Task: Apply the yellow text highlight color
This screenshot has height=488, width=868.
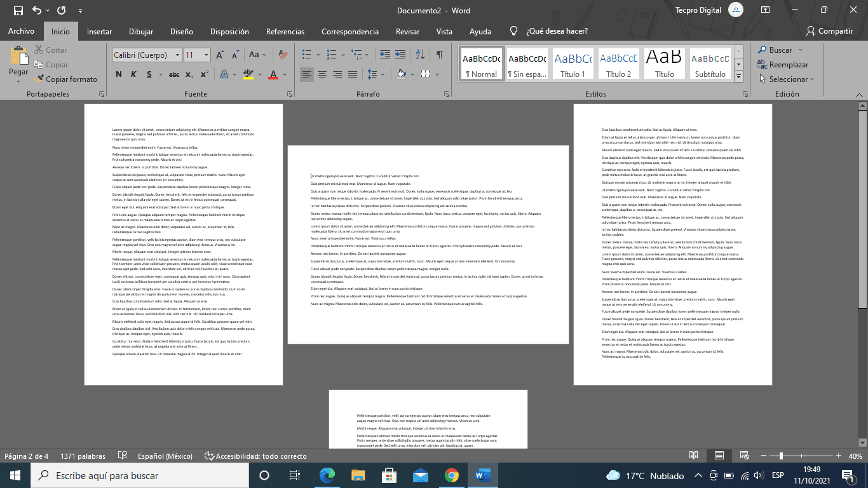Action: pos(248,74)
